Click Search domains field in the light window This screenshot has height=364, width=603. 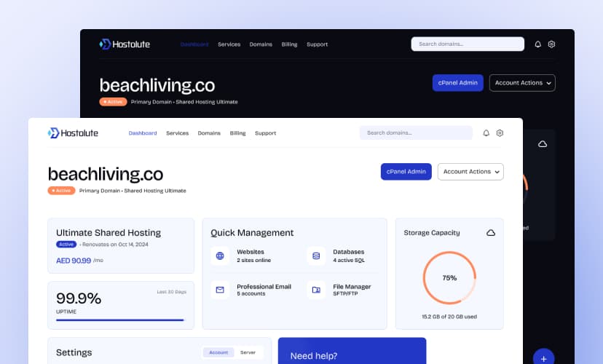[x=416, y=132]
